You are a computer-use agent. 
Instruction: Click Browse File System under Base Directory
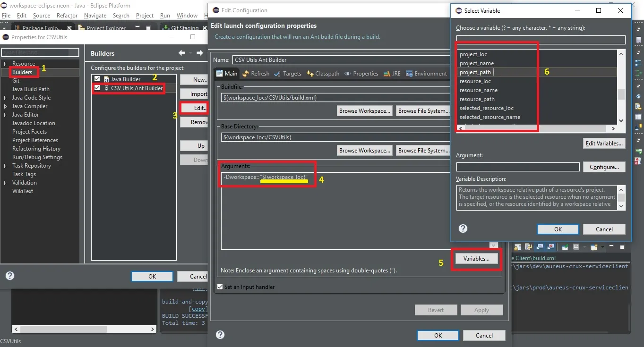423,151
